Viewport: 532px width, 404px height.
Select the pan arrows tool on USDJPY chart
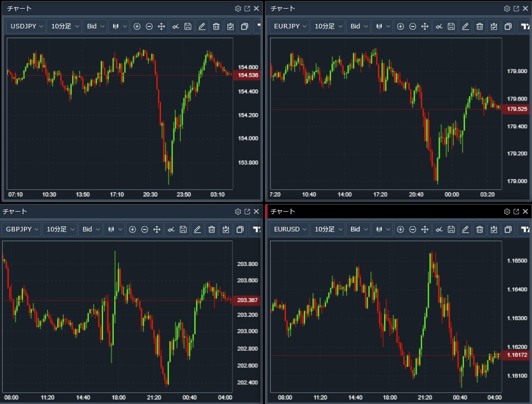point(161,26)
